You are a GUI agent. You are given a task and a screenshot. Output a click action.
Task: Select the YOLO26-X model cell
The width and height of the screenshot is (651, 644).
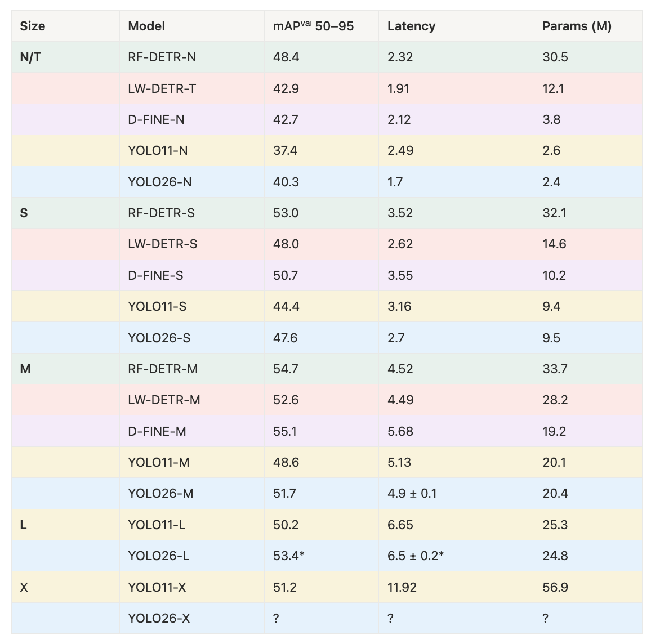(159, 618)
